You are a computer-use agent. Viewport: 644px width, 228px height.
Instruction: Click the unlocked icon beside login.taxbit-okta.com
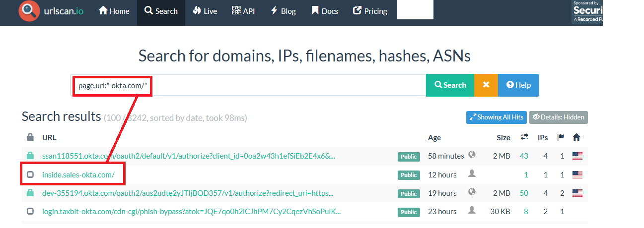[30, 211]
